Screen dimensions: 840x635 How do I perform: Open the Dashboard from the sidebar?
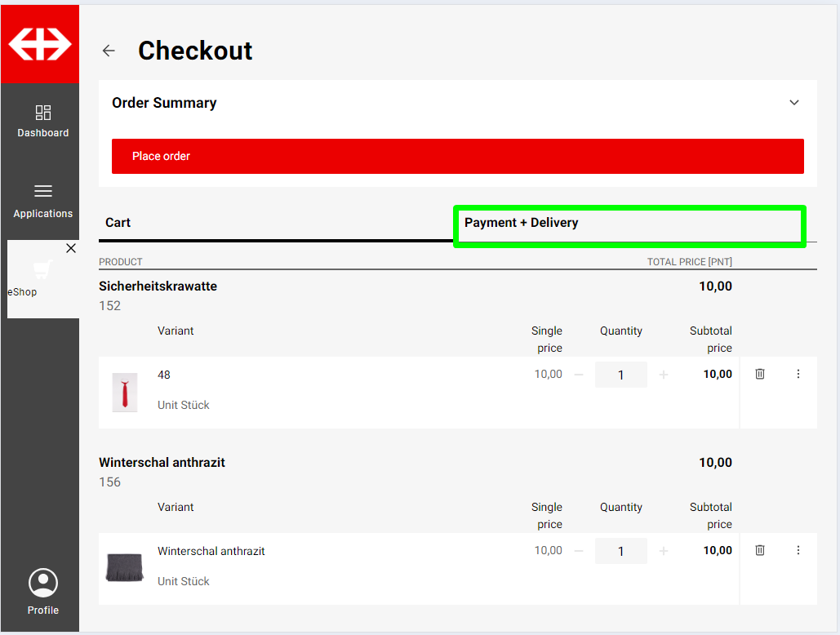coord(43,121)
